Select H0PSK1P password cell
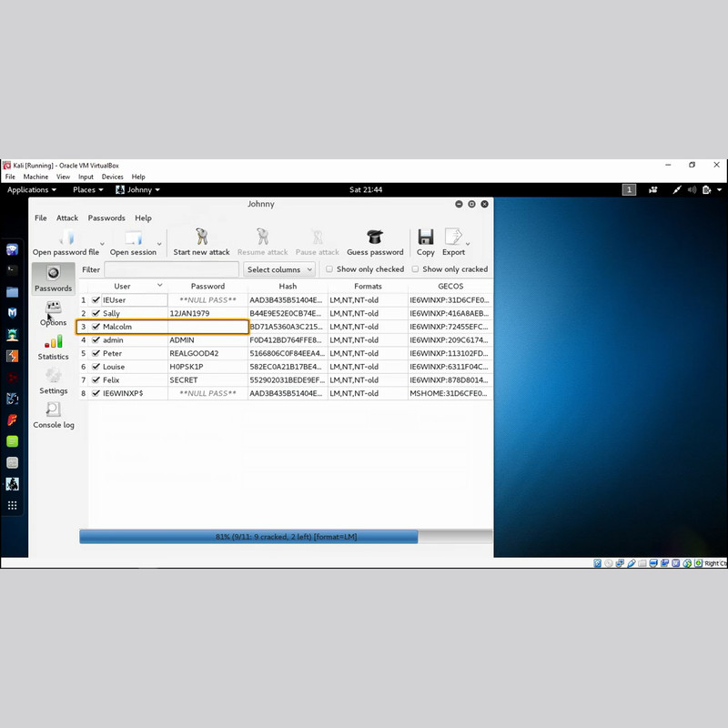The width and height of the screenshot is (728, 728). 207,367
